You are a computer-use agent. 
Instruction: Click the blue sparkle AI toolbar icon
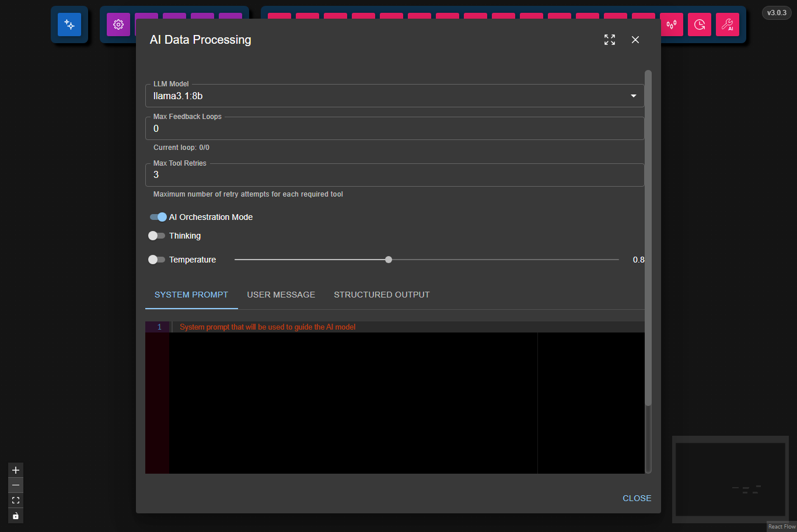click(69, 24)
